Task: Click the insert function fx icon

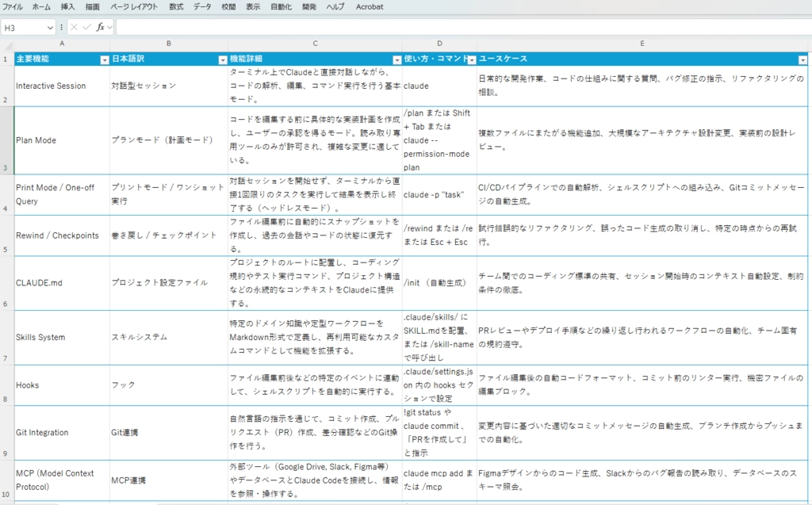Action: [101, 27]
